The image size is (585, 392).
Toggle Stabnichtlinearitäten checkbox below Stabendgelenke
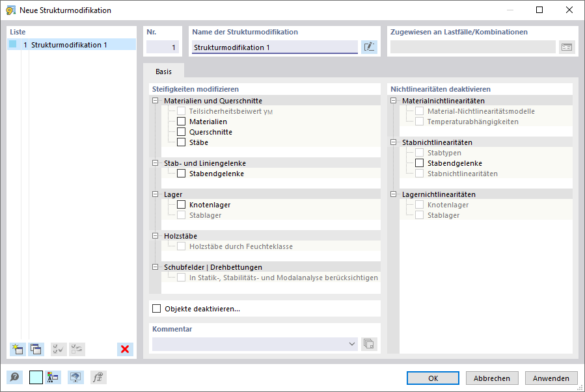point(419,174)
